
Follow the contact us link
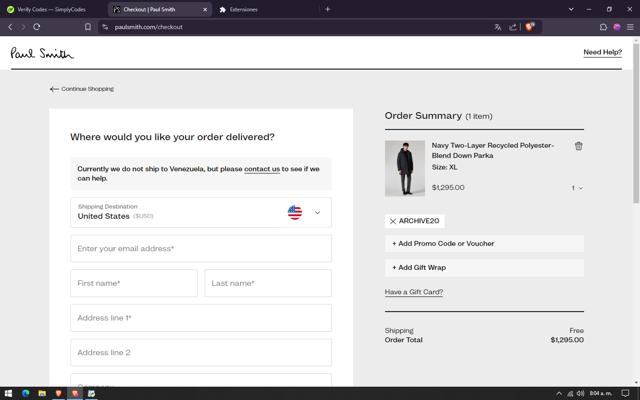tap(262, 169)
